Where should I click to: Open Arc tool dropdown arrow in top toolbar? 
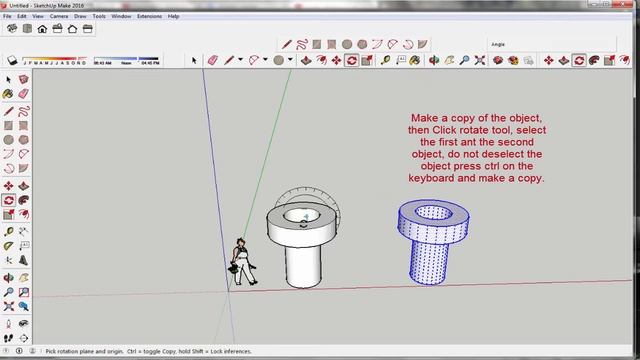tap(265, 60)
